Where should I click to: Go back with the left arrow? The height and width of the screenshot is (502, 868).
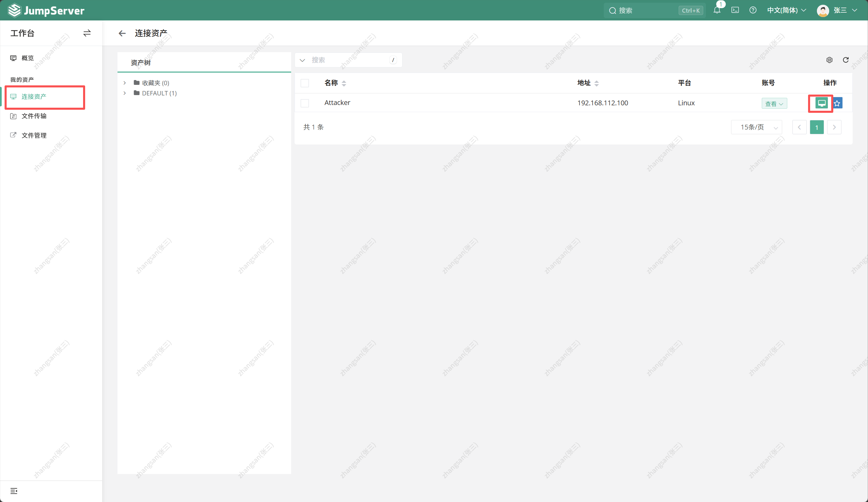[122, 33]
